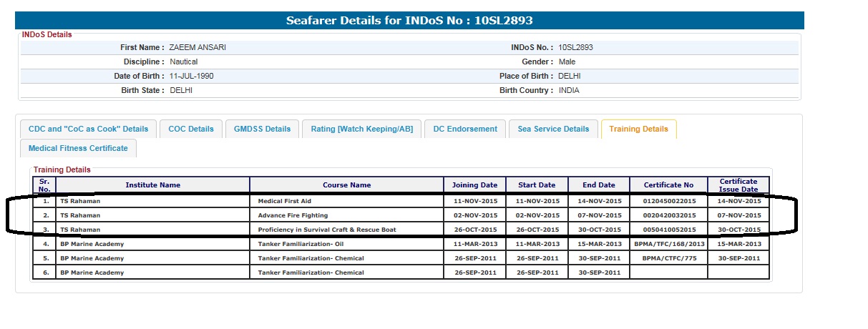Open the GMDSS Details tab
Image resolution: width=868 pixels, height=329 pixels.
263,129
